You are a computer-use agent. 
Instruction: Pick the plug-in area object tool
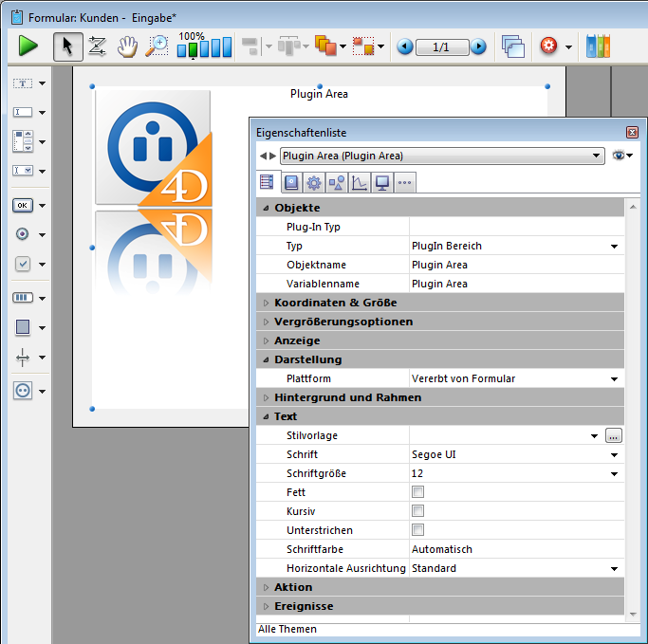pos(23,390)
